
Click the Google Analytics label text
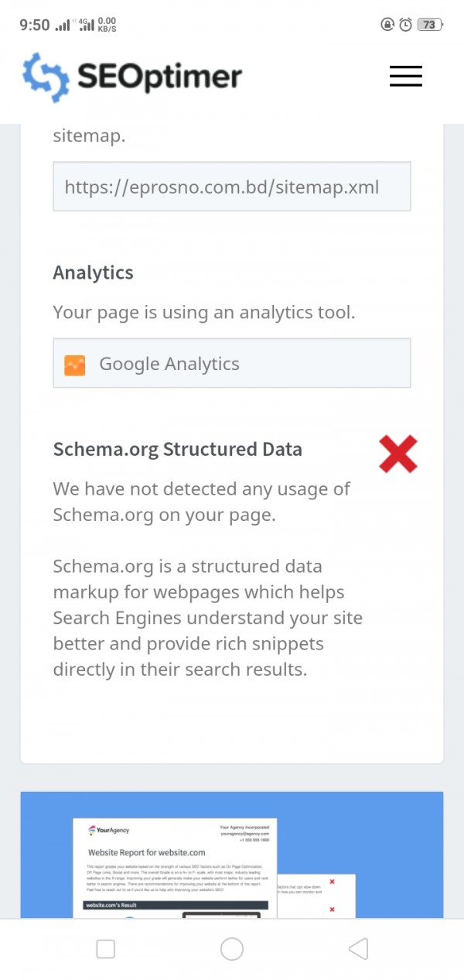[169, 364]
